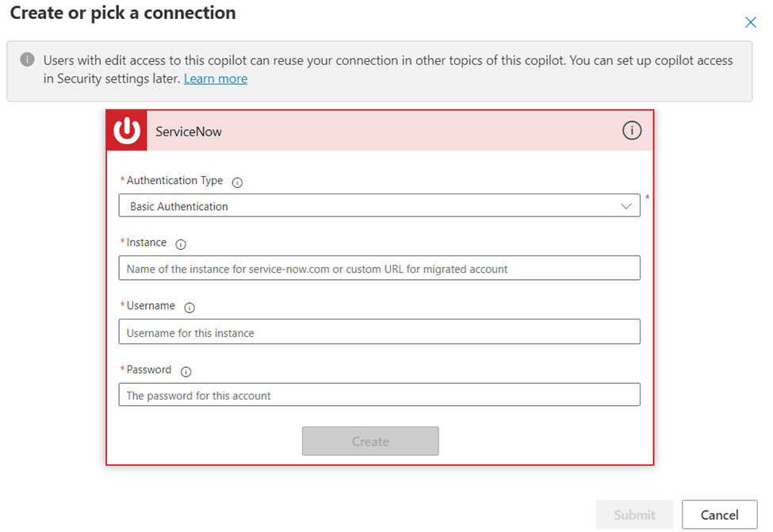
Task: Click the gray banner information icon
Action: (28, 60)
